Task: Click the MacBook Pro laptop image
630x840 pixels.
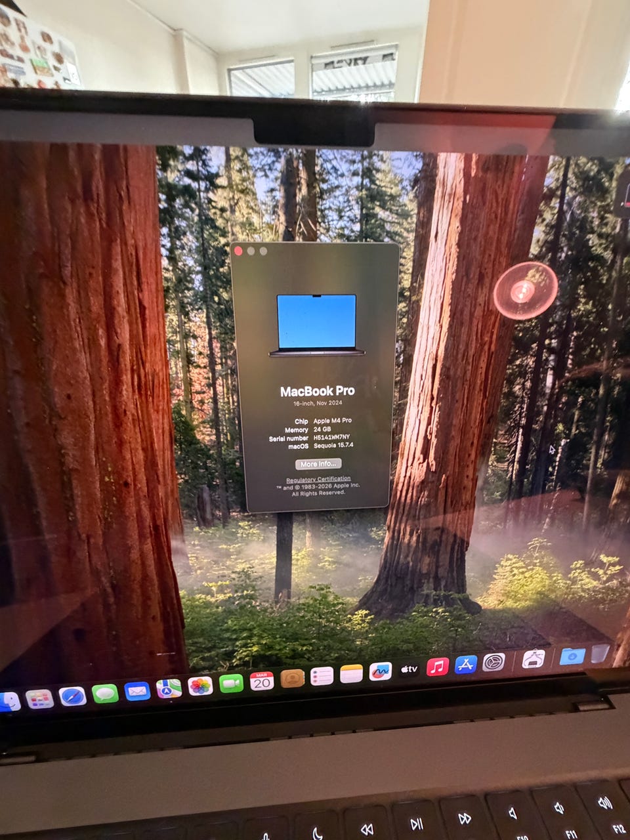Action: 316,325
